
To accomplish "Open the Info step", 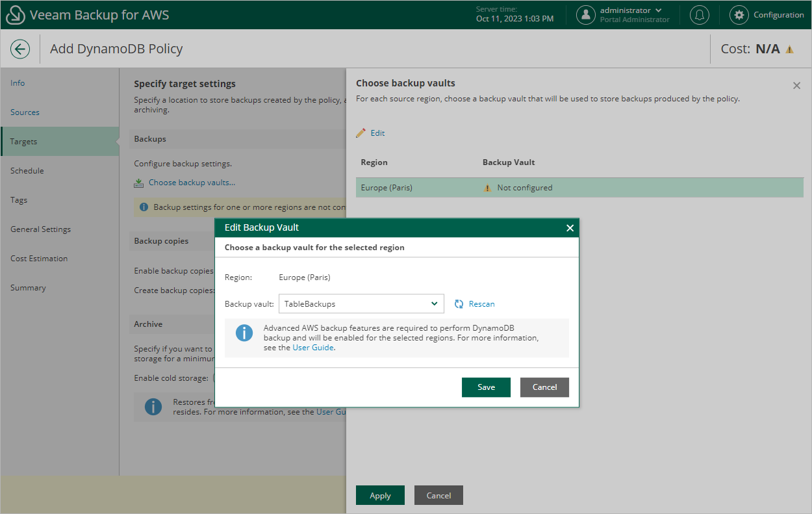I will (18, 83).
